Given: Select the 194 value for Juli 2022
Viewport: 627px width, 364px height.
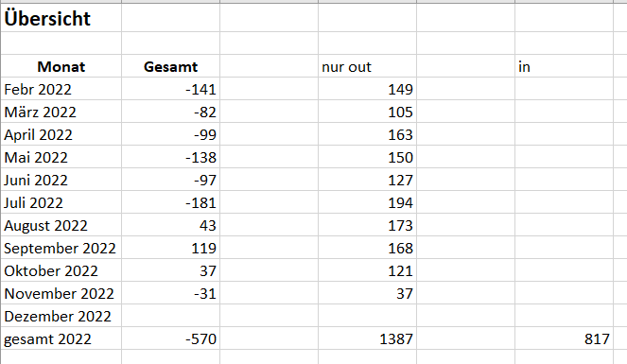Looking at the screenshot, I should pos(367,203).
